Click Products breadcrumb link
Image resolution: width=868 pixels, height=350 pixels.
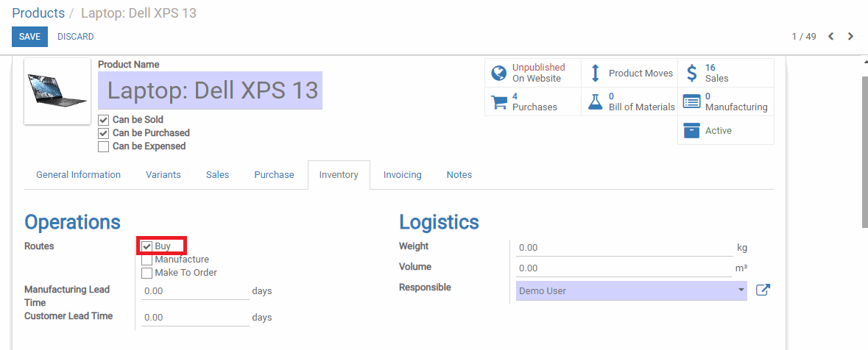(38, 12)
